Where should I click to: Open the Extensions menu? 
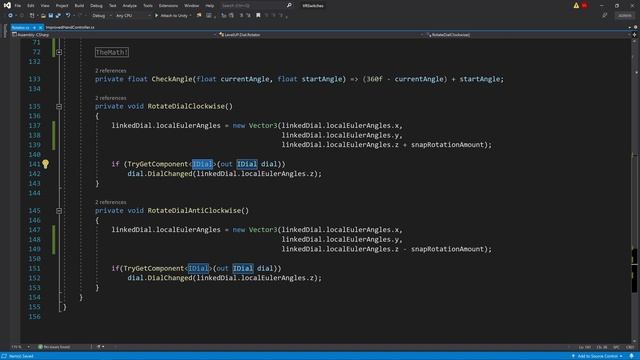point(168,6)
